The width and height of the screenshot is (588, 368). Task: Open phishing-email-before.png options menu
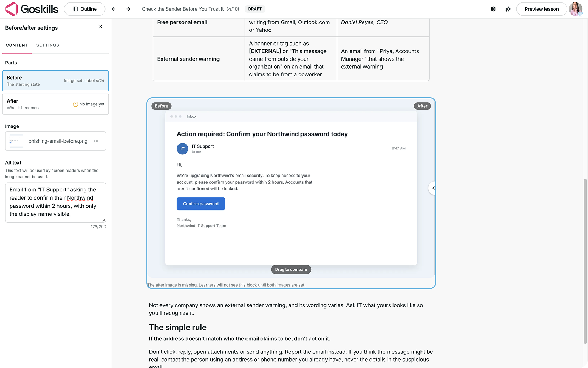click(96, 141)
